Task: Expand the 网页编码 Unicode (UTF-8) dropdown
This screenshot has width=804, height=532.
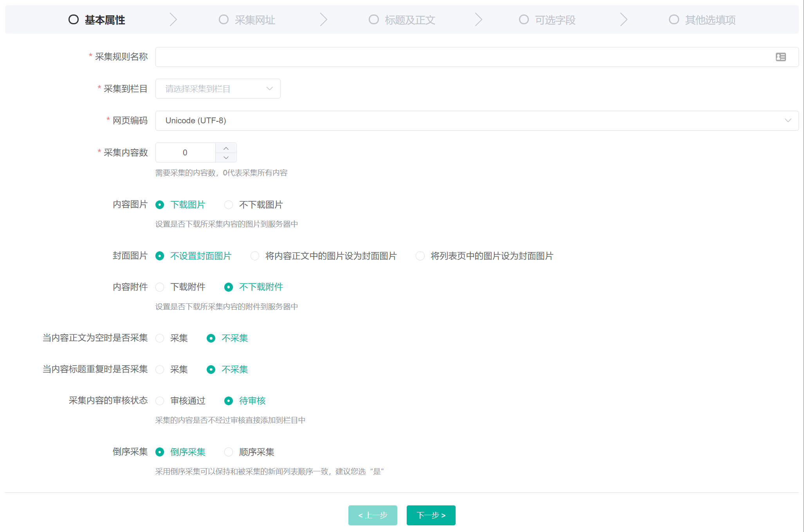Action: (476, 121)
